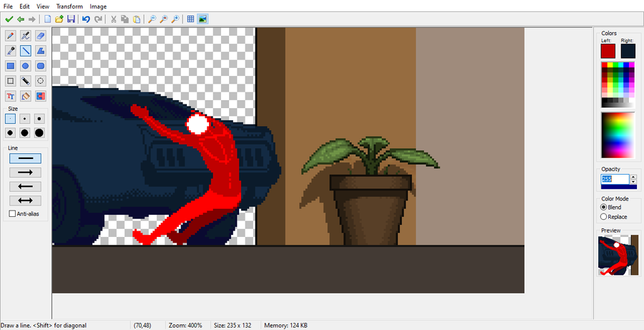This screenshot has height=330, width=644.
Task: Click the scissors cut icon
Action: (113, 19)
